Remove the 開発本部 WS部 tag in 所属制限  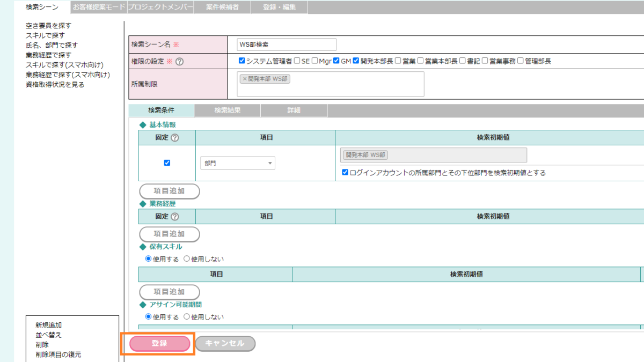click(245, 79)
